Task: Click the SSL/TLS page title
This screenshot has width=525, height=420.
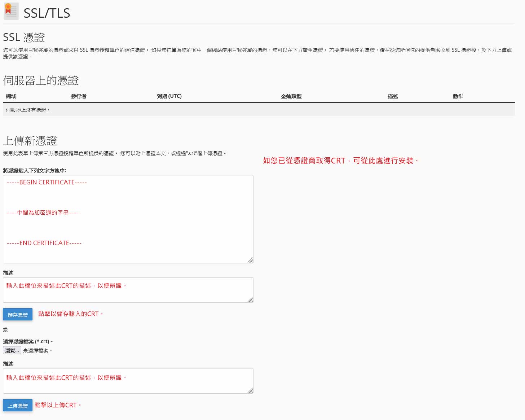Action: [x=47, y=13]
